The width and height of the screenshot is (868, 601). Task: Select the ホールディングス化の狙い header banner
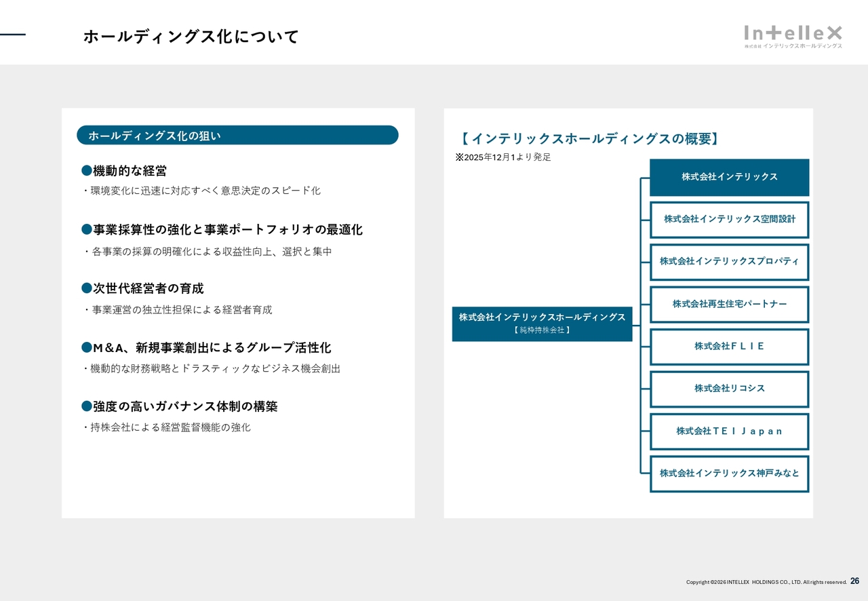[237, 136]
